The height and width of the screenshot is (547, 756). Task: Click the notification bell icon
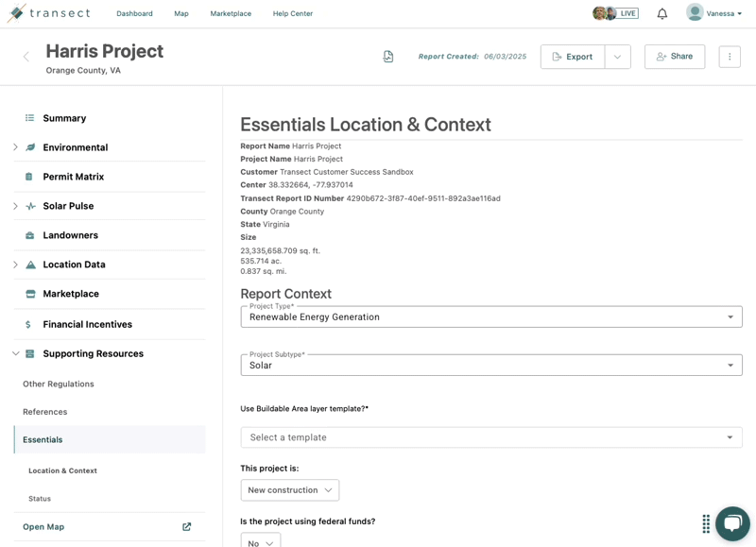pos(662,13)
